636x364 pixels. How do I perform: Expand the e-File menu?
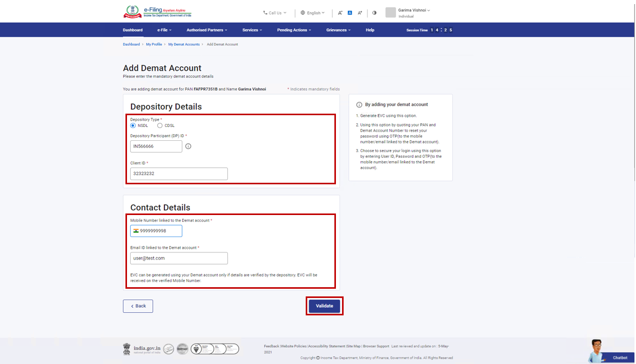coord(164,30)
